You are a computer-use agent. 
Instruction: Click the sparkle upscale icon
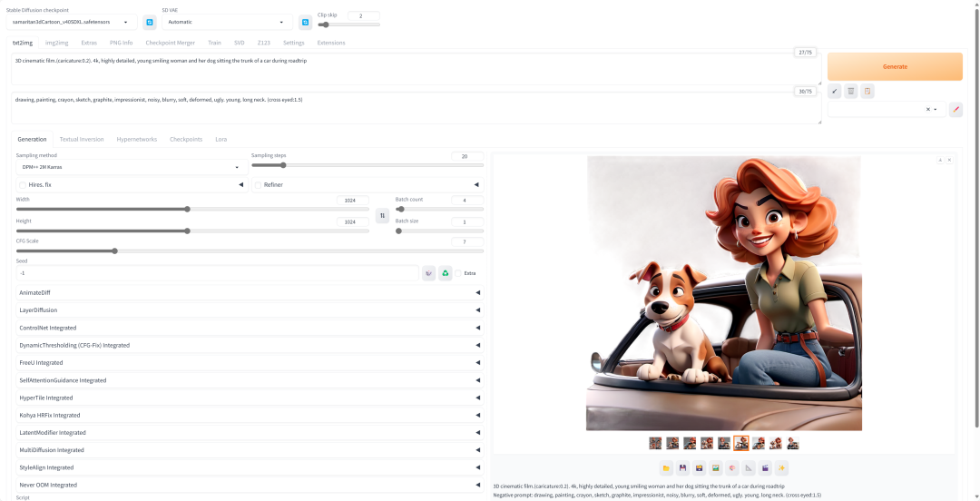tap(781, 467)
